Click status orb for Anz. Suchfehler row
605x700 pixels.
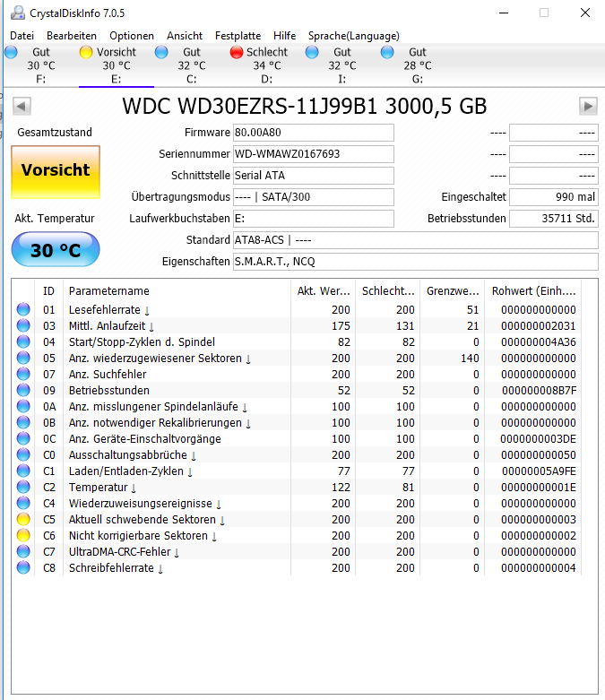pyautogui.click(x=23, y=374)
